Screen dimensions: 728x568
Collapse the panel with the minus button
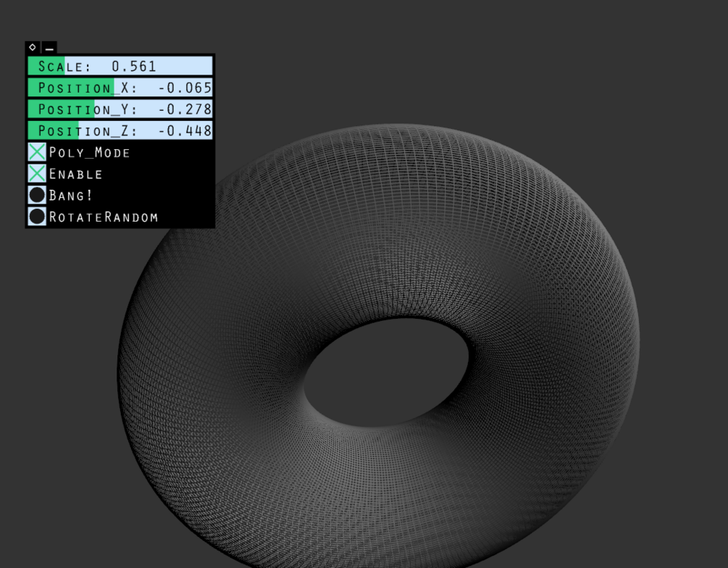click(x=49, y=47)
